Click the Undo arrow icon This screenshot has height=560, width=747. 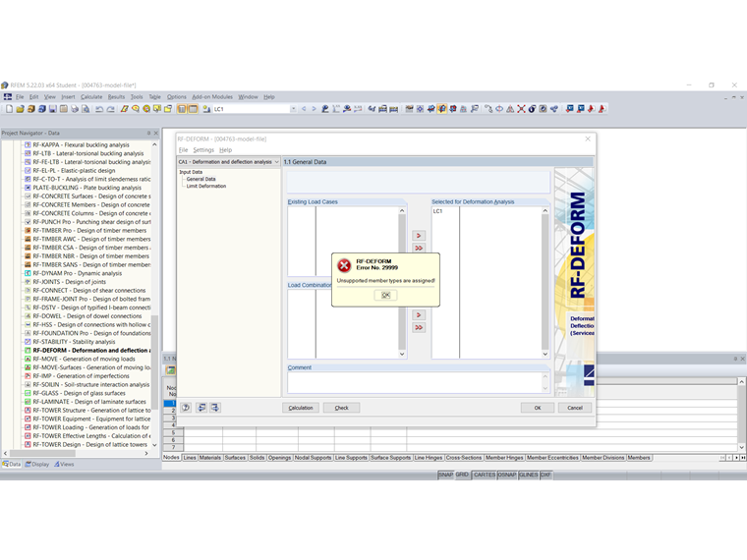[99, 109]
